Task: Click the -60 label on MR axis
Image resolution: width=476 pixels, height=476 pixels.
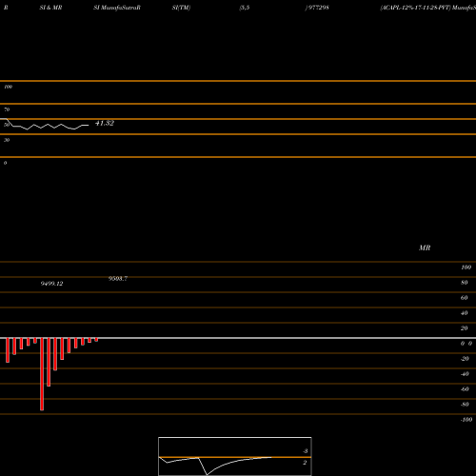Action: coord(465,389)
